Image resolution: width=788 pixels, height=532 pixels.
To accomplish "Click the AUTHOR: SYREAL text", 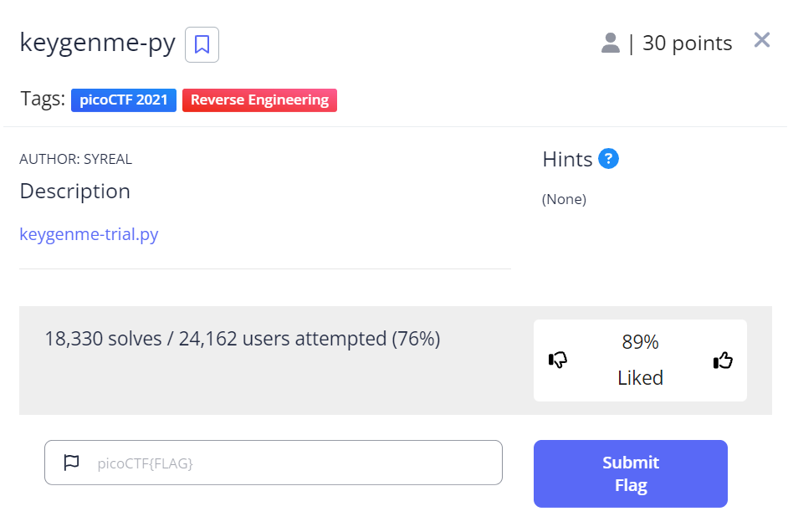I will 75,159.
